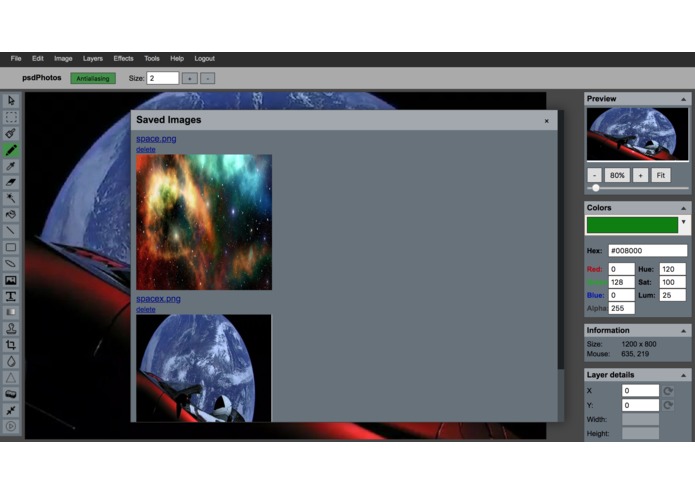
Task: Collapse the Preview panel
Action: coord(683,99)
